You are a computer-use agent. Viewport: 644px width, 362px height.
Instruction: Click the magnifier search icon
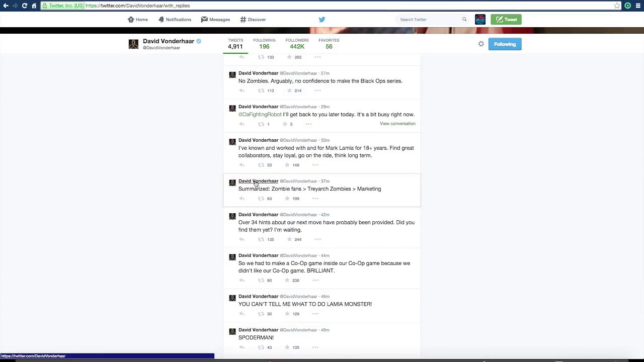click(464, 20)
